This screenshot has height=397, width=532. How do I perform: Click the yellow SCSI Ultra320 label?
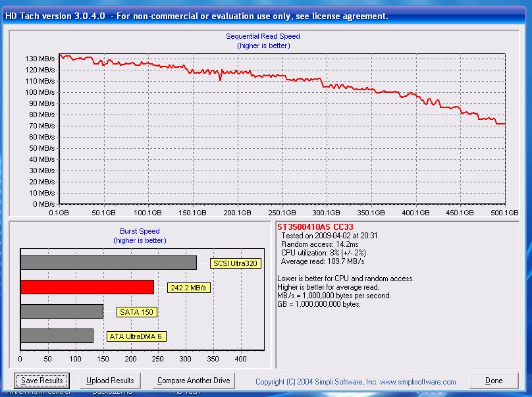tap(236, 263)
